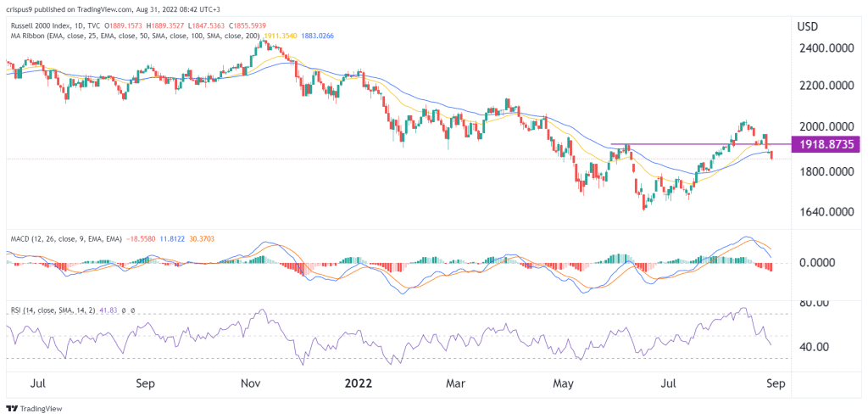Click the last Sep time axis label
This screenshot has width=868, height=419.
coord(776,383)
